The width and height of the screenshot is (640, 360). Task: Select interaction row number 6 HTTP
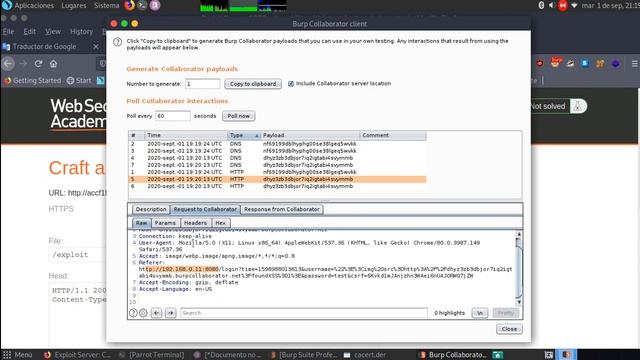click(278, 186)
